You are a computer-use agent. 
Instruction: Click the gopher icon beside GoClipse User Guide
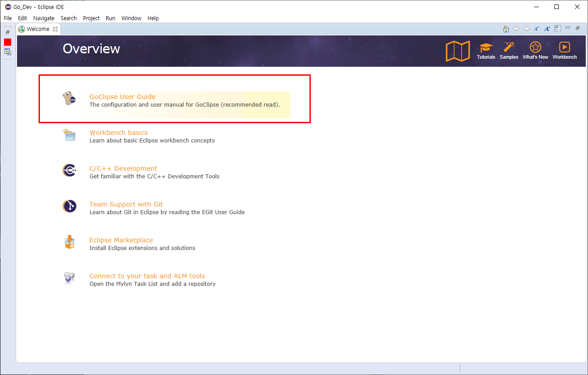point(69,99)
